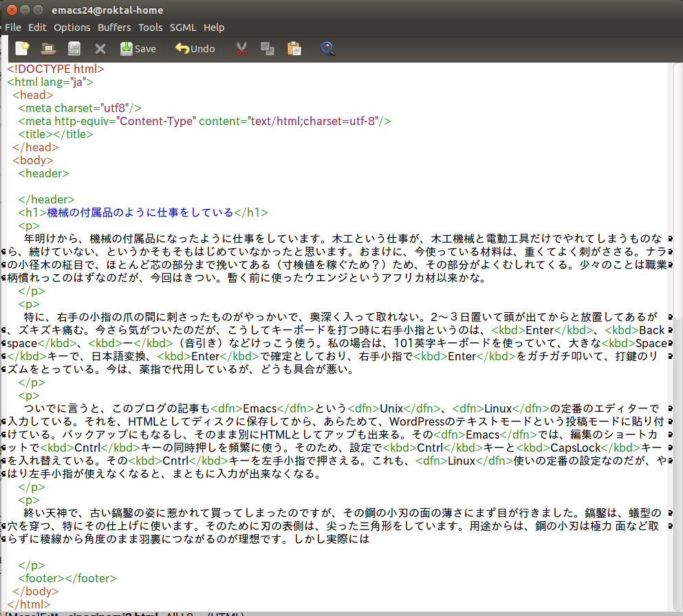The width and height of the screenshot is (683, 616).
Task: Click the 'text/html;charset=utf-8' string
Action: point(313,121)
